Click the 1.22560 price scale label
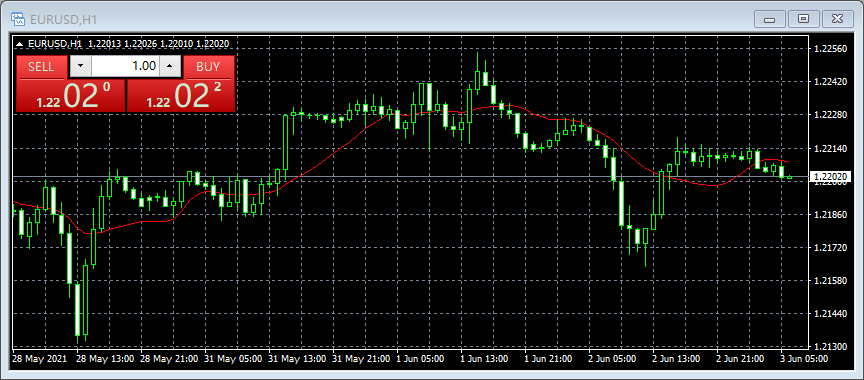Viewport: 864px width, 380px height. tap(830, 48)
